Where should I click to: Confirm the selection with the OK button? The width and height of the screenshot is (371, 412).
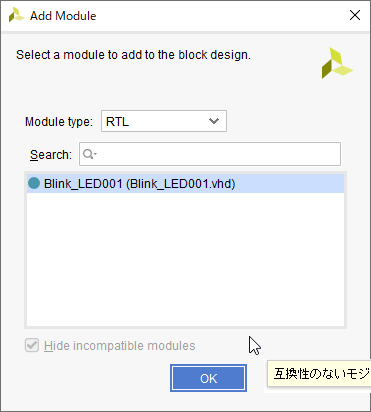tap(209, 378)
